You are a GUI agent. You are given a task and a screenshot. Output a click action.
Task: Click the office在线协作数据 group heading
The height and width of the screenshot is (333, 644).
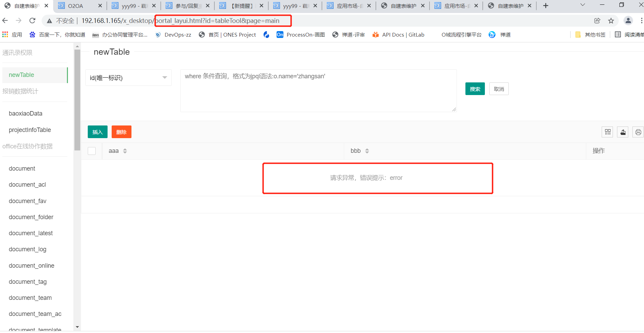click(27, 146)
